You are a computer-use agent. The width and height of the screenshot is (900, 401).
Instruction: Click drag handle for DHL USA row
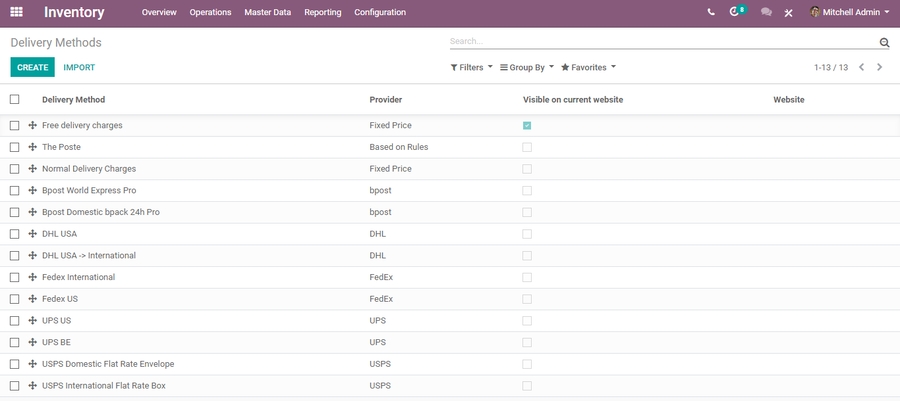pos(33,234)
